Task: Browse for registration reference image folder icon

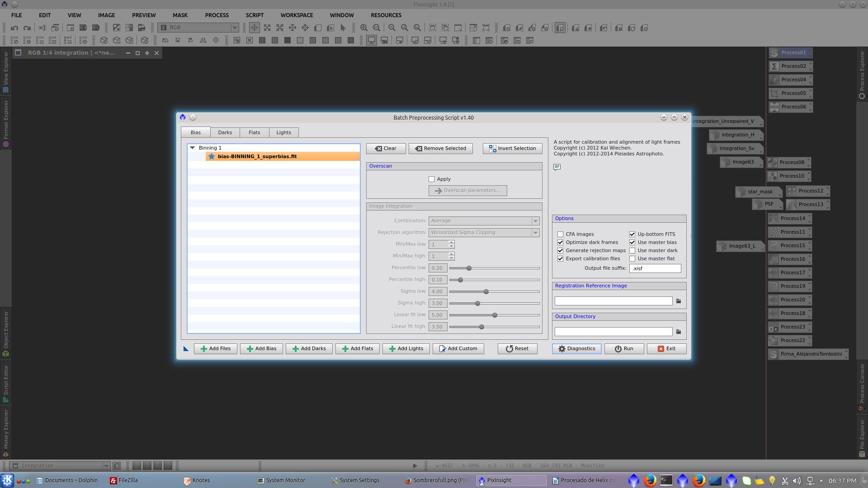Action: [679, 301]
